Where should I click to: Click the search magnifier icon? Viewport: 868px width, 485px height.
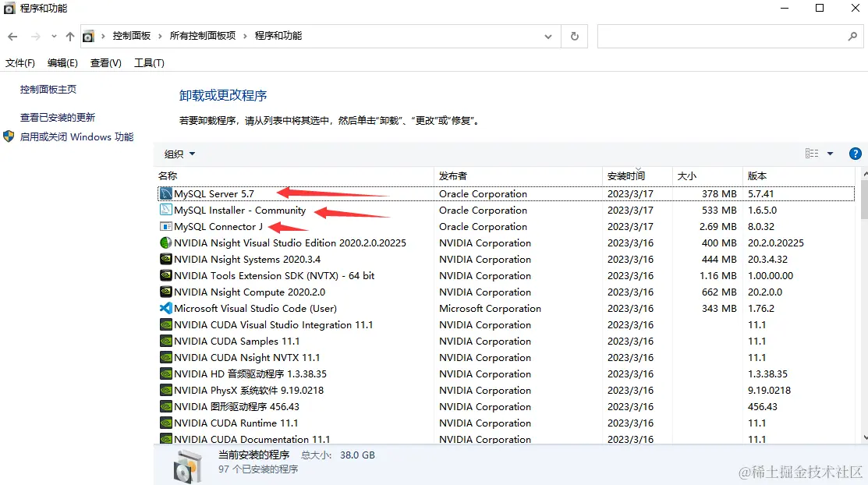[x=852, y=36]
